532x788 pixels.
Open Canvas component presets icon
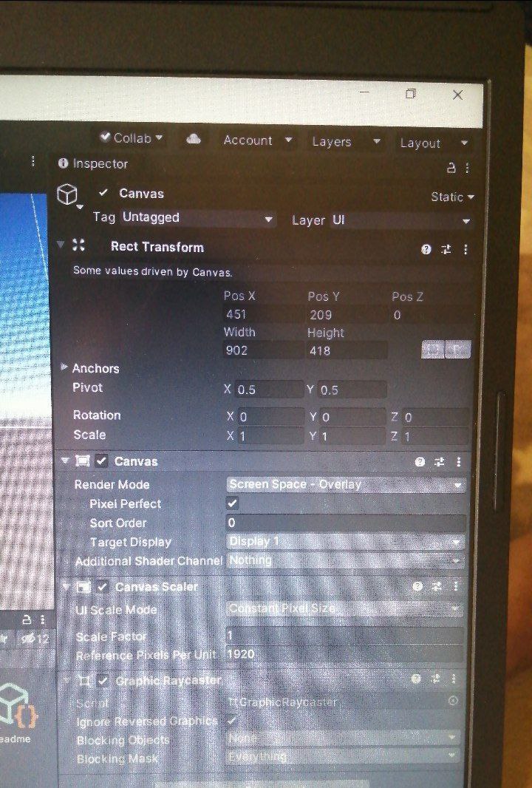[440, 462]
